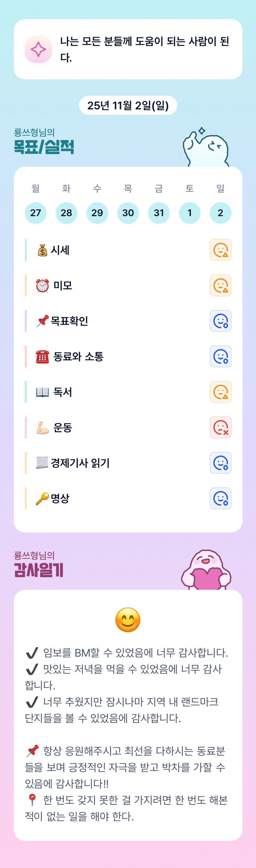The image size is (256, 868).
Task: Tap the orange face icon for 미모
Action: (x=220, y=285)
